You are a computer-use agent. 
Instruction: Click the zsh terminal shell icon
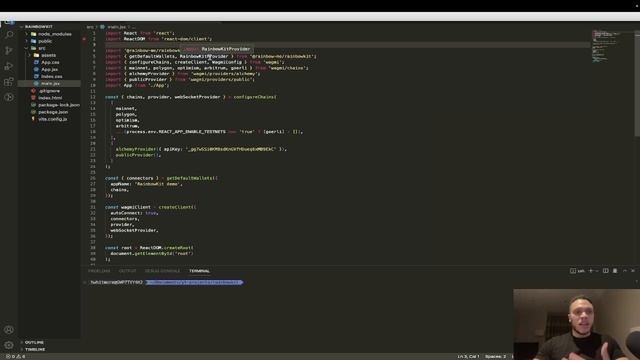(577, 271)
